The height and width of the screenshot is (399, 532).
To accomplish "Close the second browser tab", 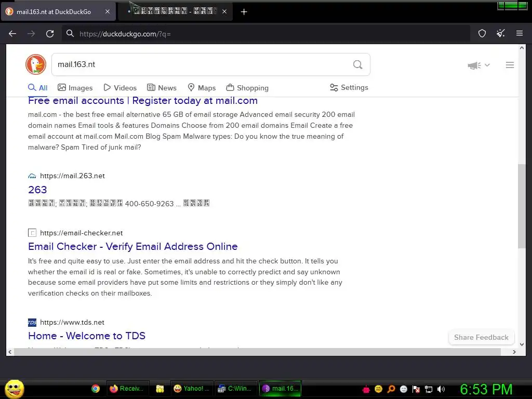I will (224, 11).
